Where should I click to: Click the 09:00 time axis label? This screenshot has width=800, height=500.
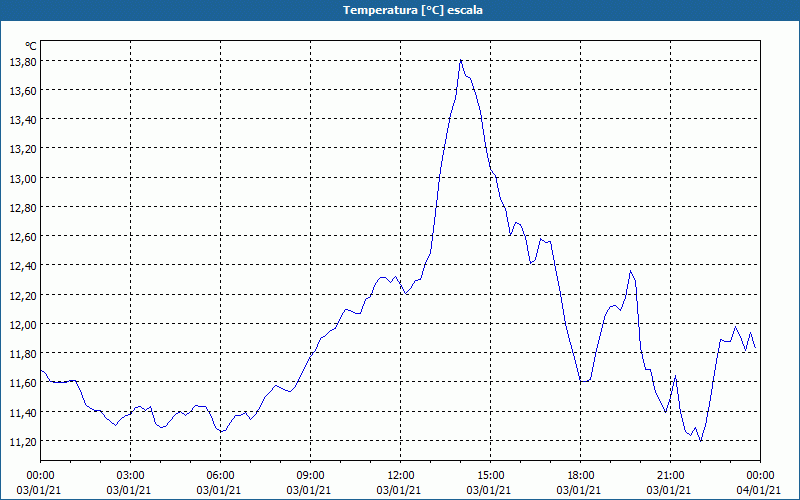[310, 476]
